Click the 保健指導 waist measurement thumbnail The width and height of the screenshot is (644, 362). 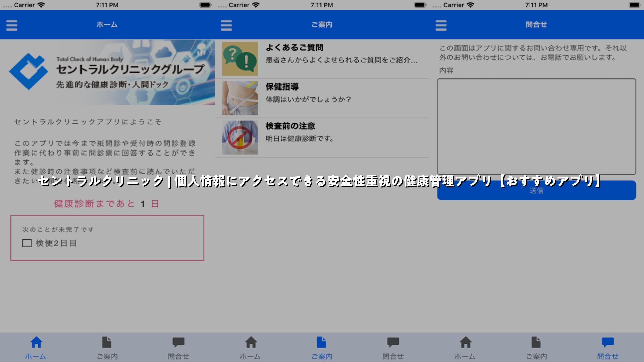point(240,98)
